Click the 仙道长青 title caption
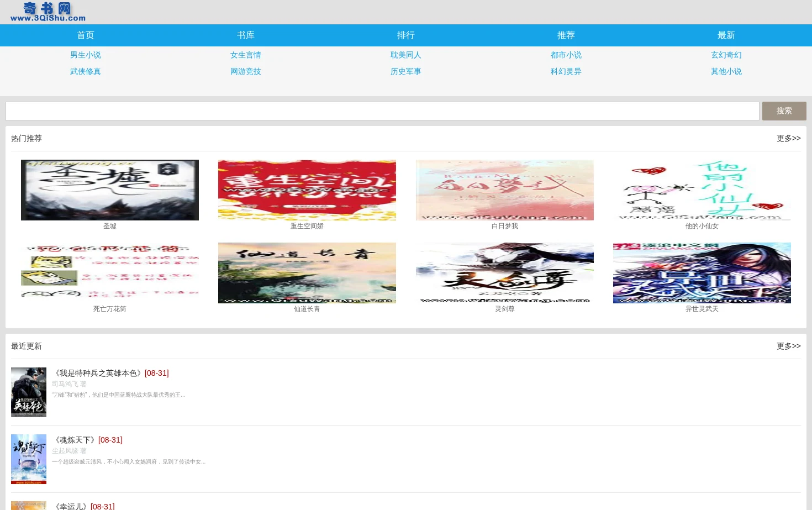The height and width of the screenshot is (510, 812). click(307, 309)
